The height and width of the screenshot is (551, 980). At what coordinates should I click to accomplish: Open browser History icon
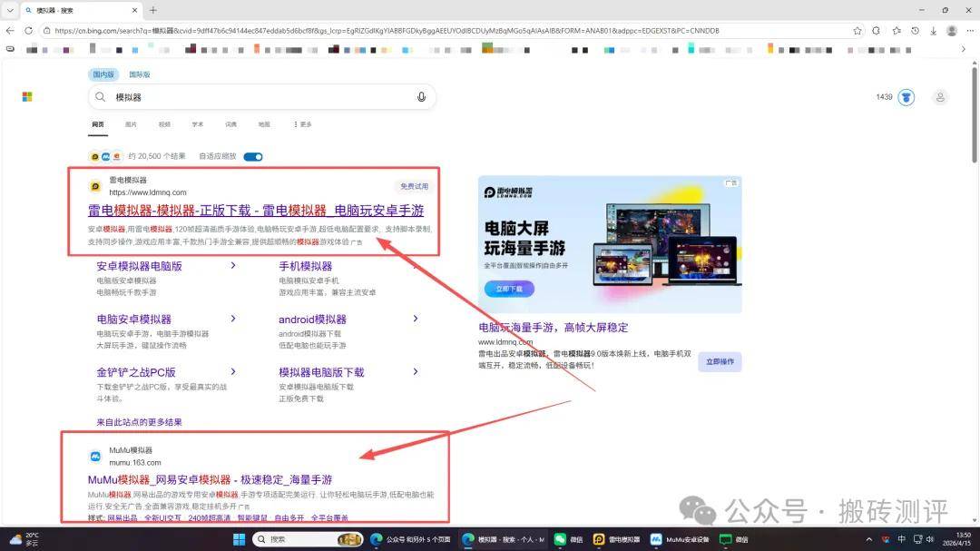(x=915, y=30)
